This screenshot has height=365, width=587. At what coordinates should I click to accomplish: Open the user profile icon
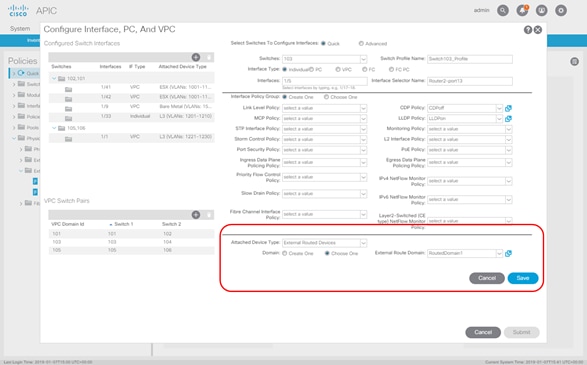[x=542, y=10]
